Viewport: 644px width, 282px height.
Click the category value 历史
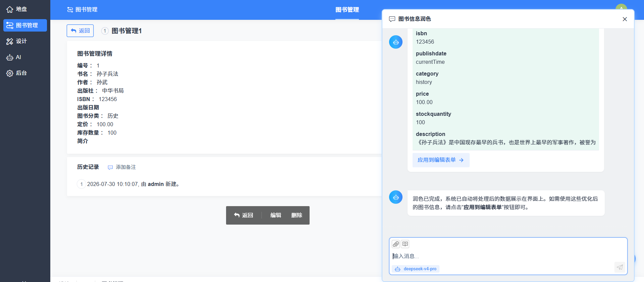pos(113,116)
